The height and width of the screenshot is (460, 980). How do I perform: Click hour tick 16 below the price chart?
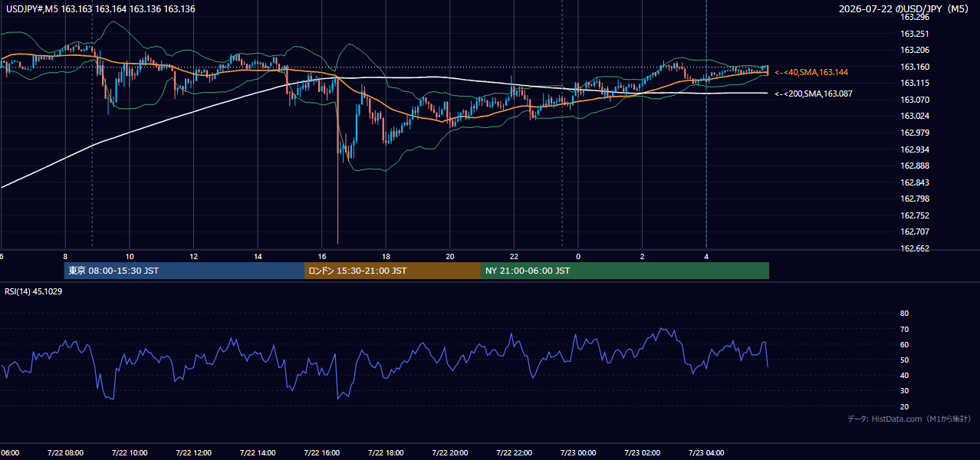point(322,257)
